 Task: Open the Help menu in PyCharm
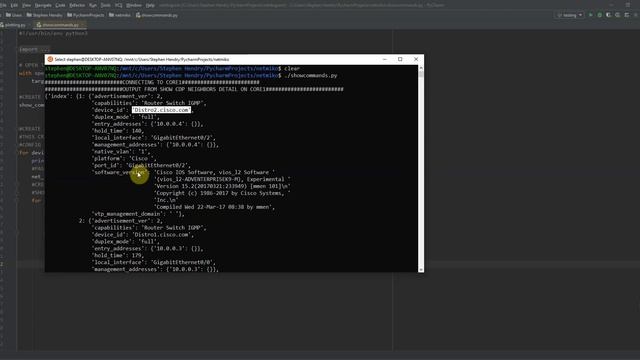(150, 5)
